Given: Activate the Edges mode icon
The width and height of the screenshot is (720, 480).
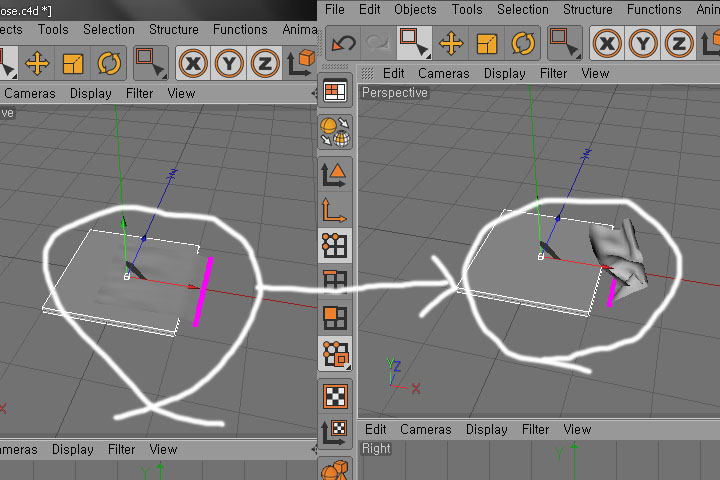Looking at the screenshot, I should click(x=335, y=280).
